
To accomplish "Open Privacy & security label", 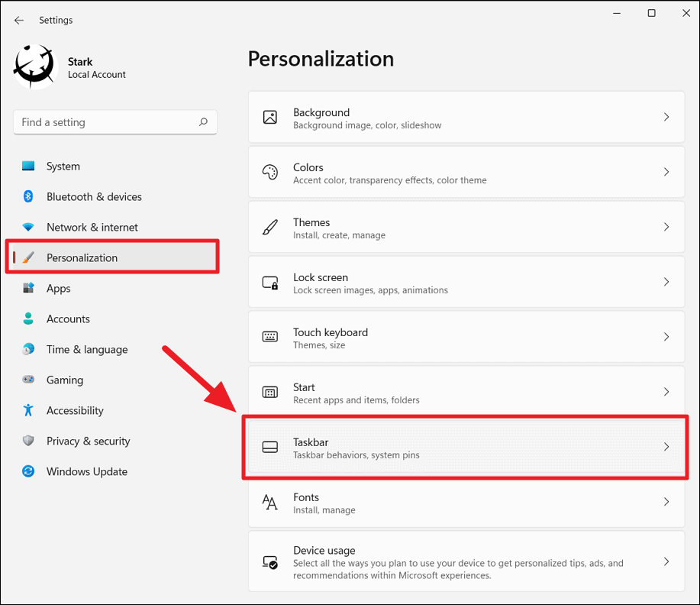I will (x=89, y=441).
